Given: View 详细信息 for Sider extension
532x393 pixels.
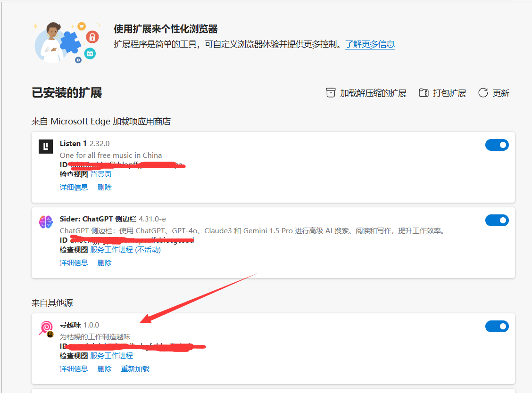Looking at the screenshot, I should (74, 263).
